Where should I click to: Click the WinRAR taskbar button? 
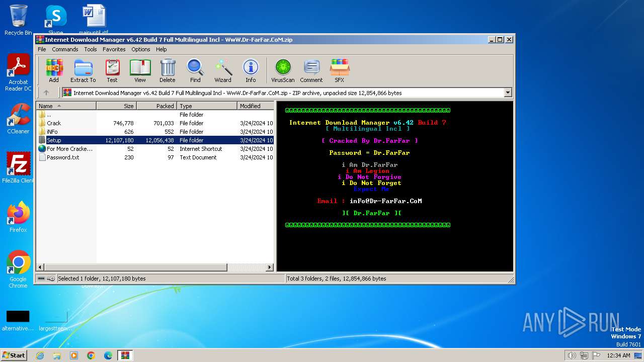[125, 355]
